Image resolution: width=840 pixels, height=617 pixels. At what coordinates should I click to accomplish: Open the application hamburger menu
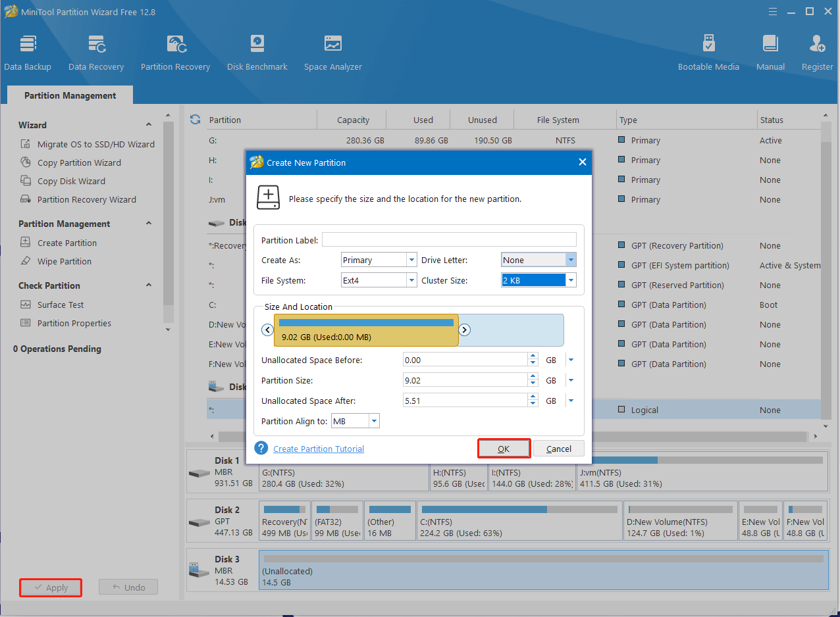[x=774, y=11]
